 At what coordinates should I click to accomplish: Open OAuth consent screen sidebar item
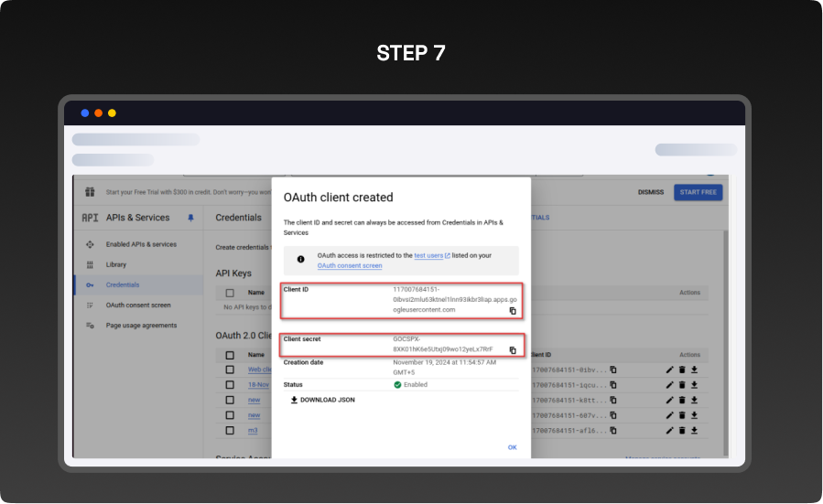137,305
